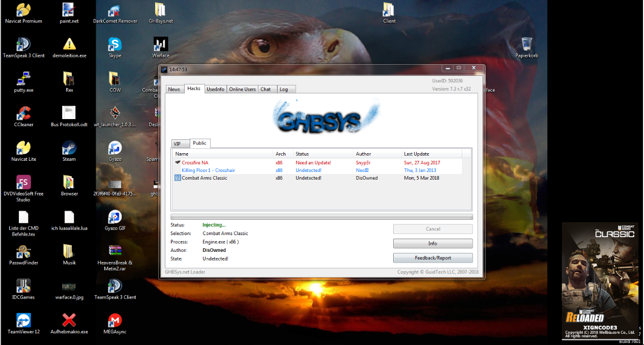The height and width of the screenshot is (345, 644).
Task: Open the COW folder icon
Action: point(115,82)
